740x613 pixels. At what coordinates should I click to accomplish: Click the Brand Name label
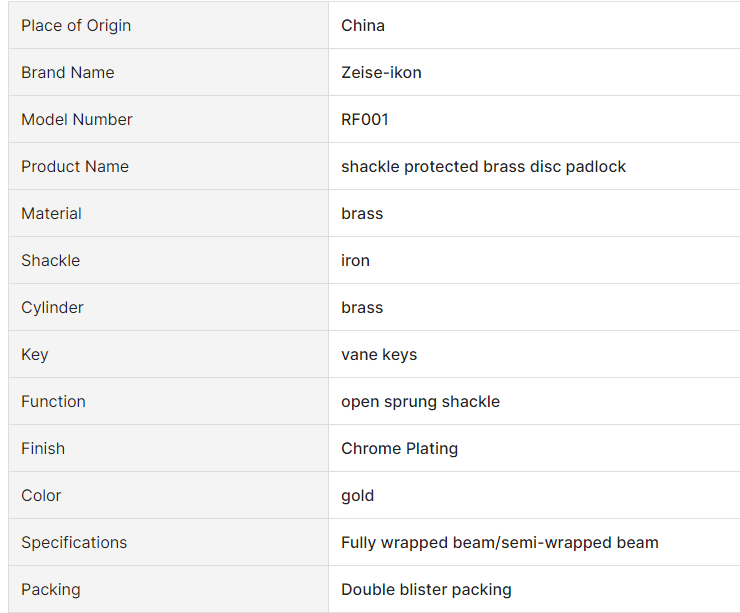click(67, 72)
